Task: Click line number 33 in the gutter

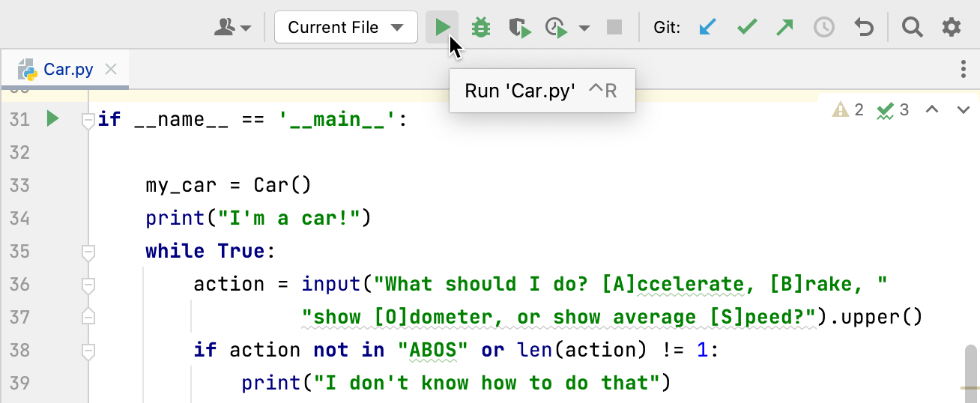Action: [19, 185]
